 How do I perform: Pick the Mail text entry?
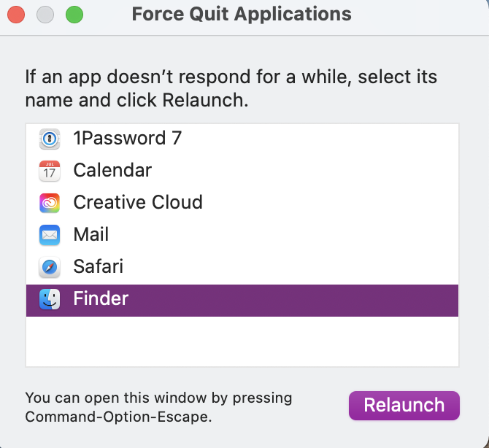point(91,235)
